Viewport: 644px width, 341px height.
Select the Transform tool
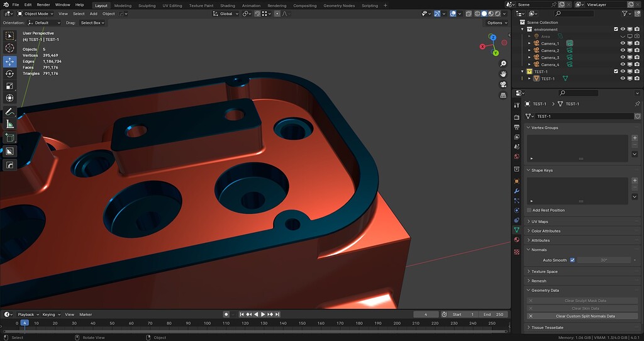click(10, 98)
